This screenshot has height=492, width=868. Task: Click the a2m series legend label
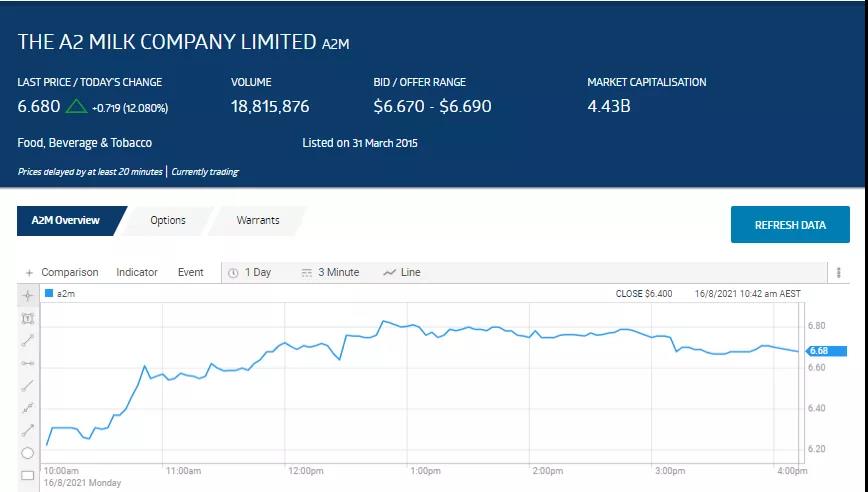tap(66, 294)
